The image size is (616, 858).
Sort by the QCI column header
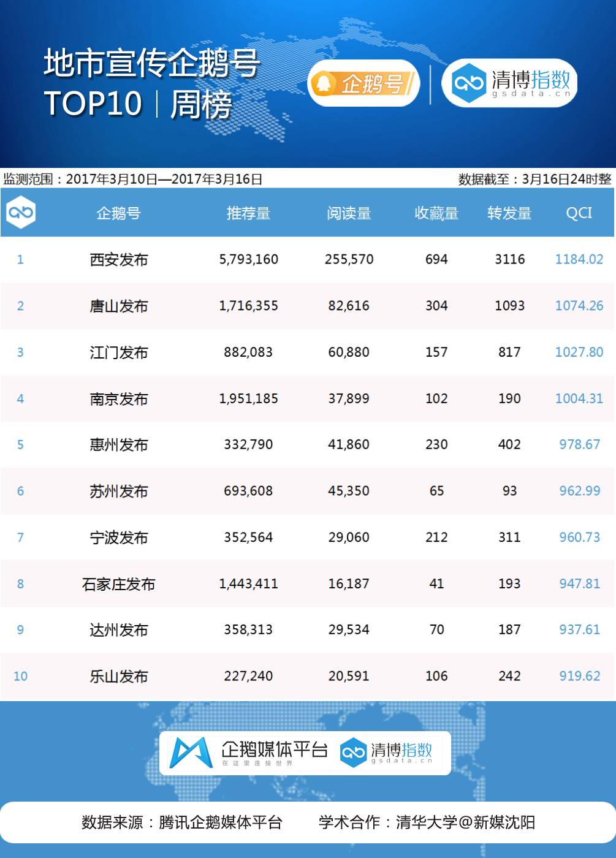[x=578, y=213]
